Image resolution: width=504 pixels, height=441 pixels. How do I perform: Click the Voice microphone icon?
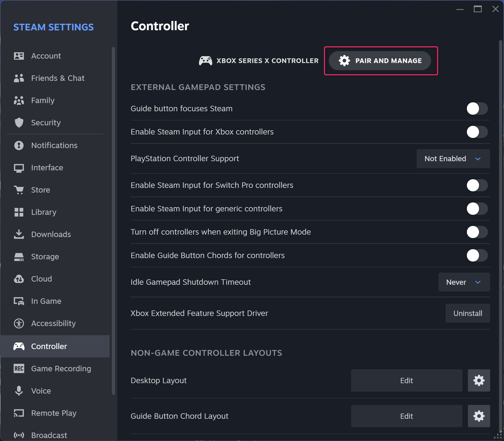19,391
